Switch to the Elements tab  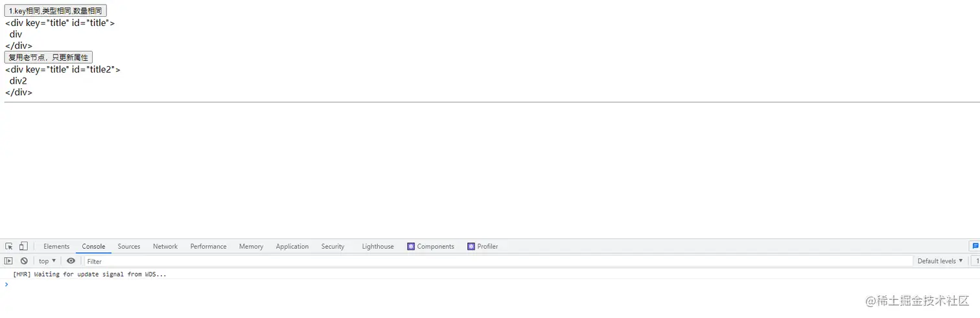[56, 246]
